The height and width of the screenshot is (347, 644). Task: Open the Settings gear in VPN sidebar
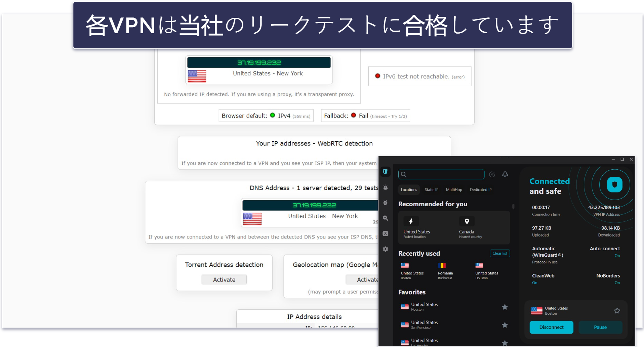pos(386,249)
